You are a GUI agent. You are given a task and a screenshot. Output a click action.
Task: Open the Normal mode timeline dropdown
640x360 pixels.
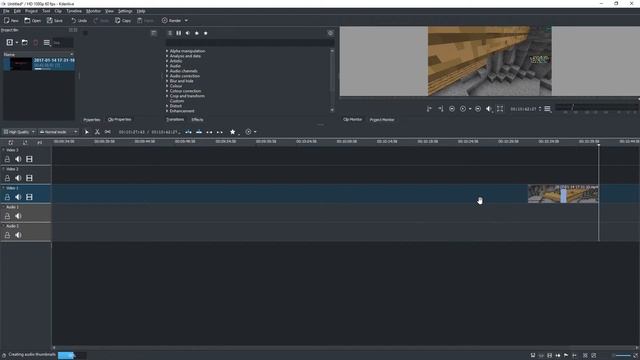pos(58,132)
